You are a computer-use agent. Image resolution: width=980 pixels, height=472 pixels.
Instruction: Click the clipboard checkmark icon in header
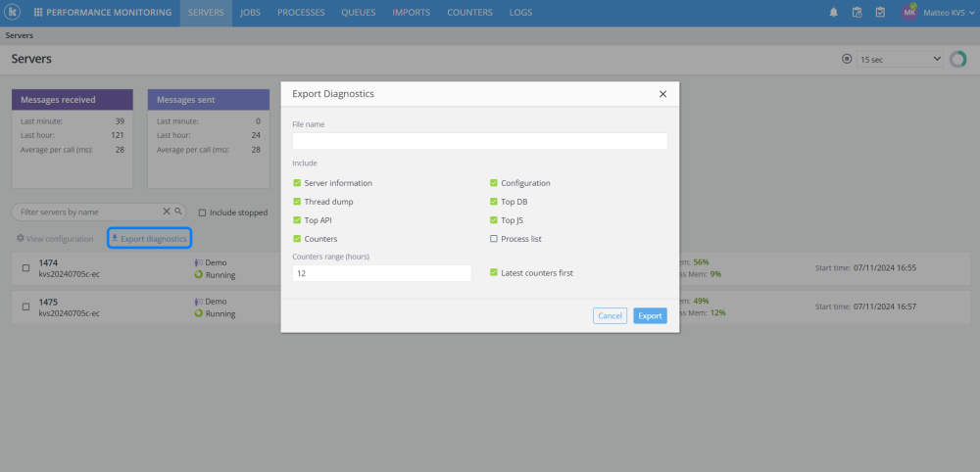[880, 13]
